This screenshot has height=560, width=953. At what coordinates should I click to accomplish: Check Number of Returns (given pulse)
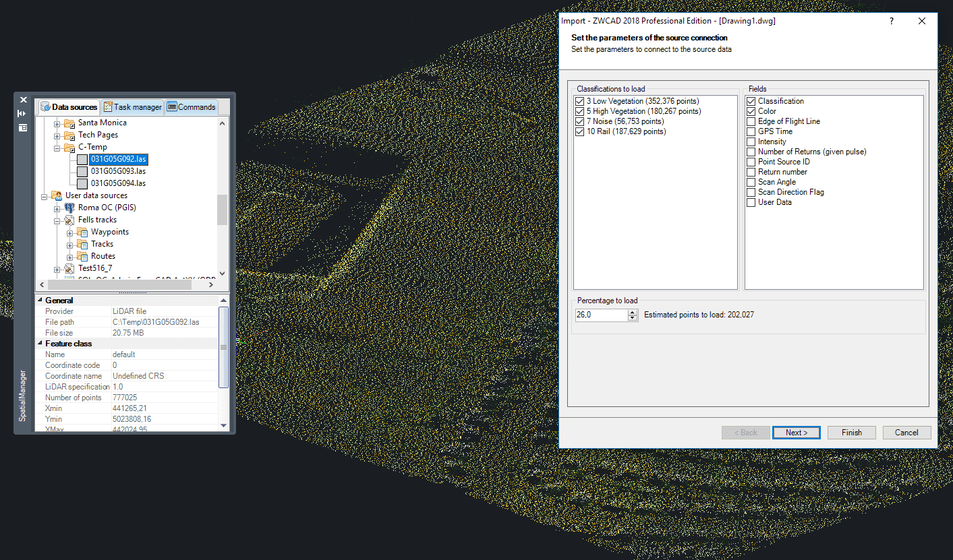point(751,152)
